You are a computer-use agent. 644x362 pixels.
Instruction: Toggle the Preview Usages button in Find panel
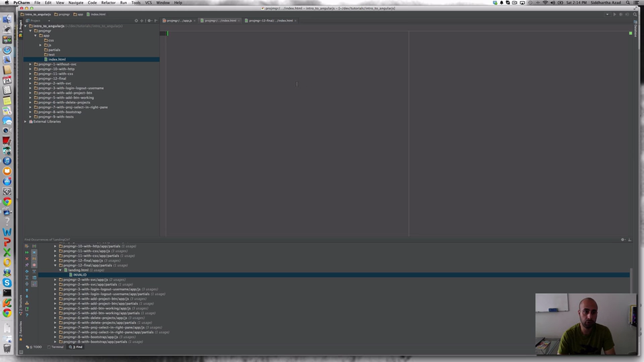coord(34,278)
